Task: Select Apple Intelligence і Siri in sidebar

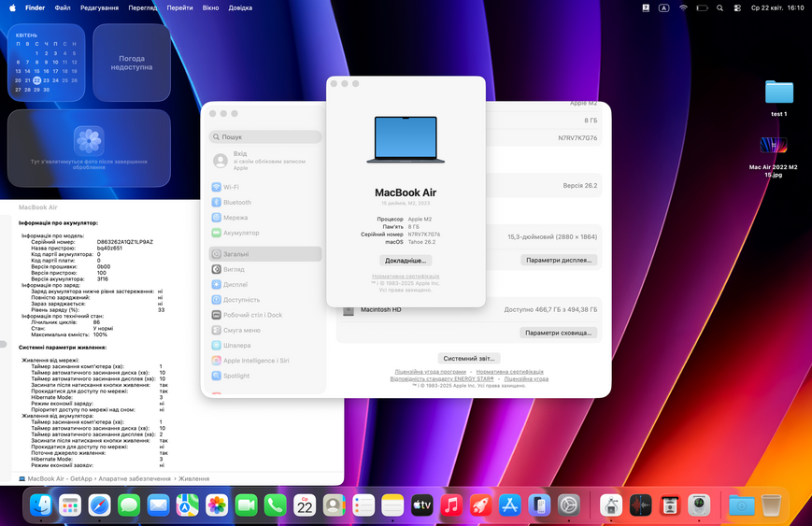Action: (265, 361)
